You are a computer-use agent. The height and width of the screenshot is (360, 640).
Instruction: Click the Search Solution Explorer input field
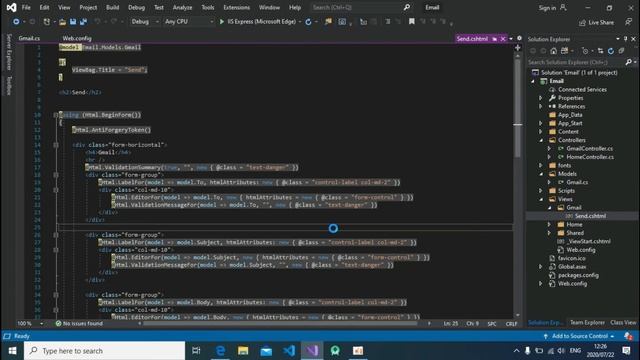point(576,62)
